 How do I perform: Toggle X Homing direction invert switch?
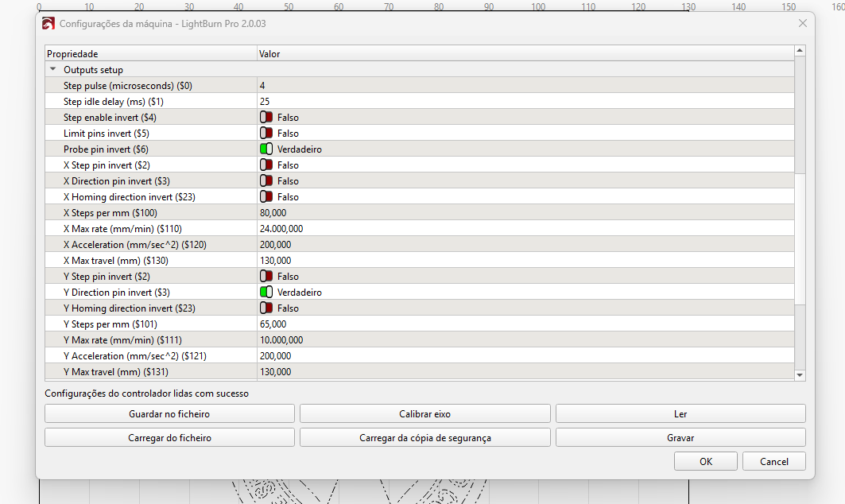click(266, 196)
